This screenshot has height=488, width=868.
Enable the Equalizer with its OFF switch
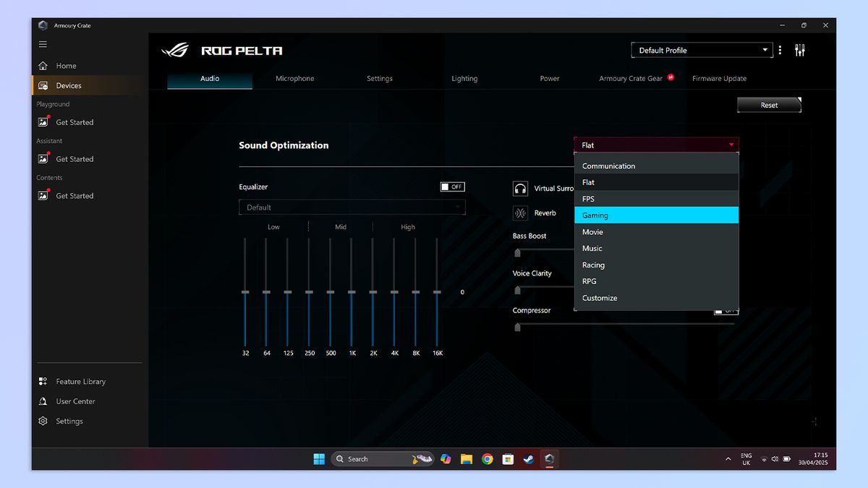click(x=451, y=187)
